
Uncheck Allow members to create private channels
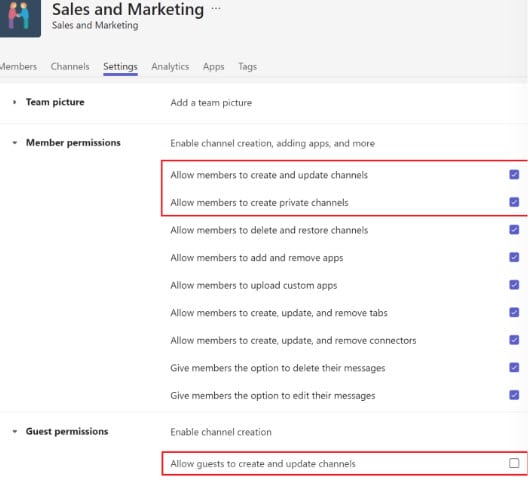pos(514,202)
